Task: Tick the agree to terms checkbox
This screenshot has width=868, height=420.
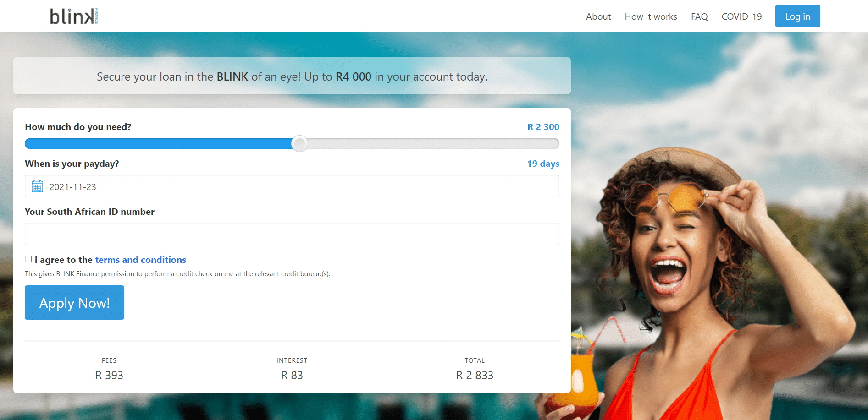Action: pos(28,259)
